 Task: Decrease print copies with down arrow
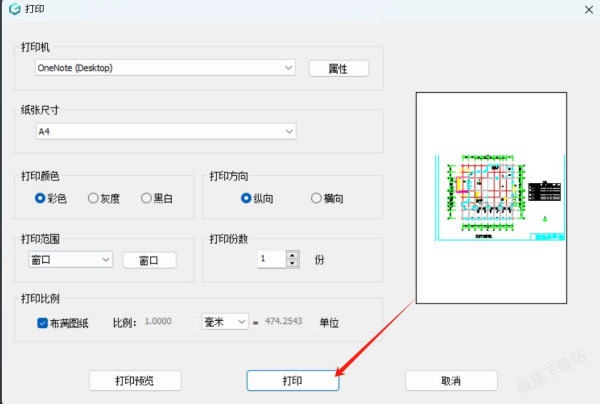pos(292,263)
